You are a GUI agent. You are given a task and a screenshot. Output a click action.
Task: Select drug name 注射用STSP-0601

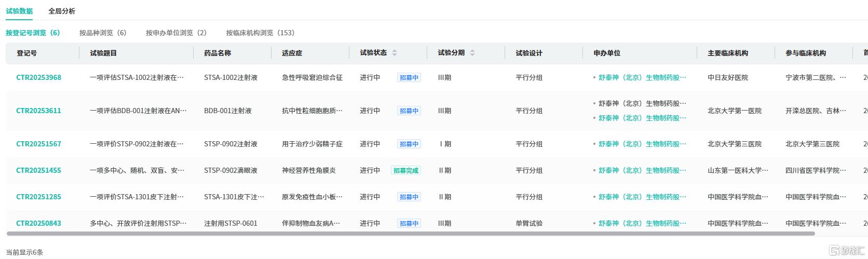[230, 223]
